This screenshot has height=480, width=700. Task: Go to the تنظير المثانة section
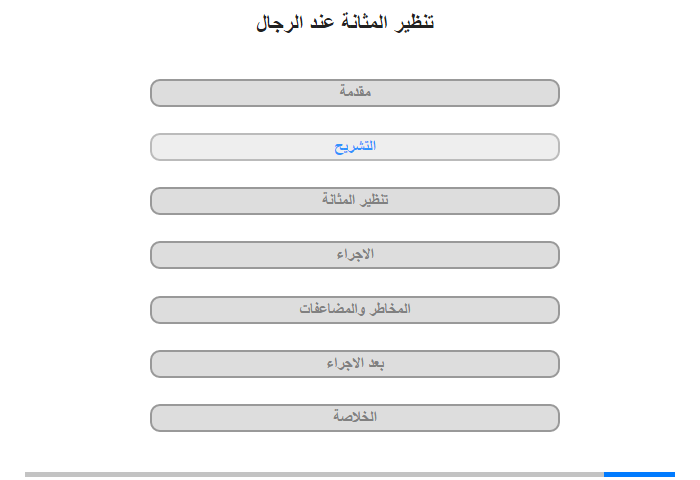[x=354, y=201]
